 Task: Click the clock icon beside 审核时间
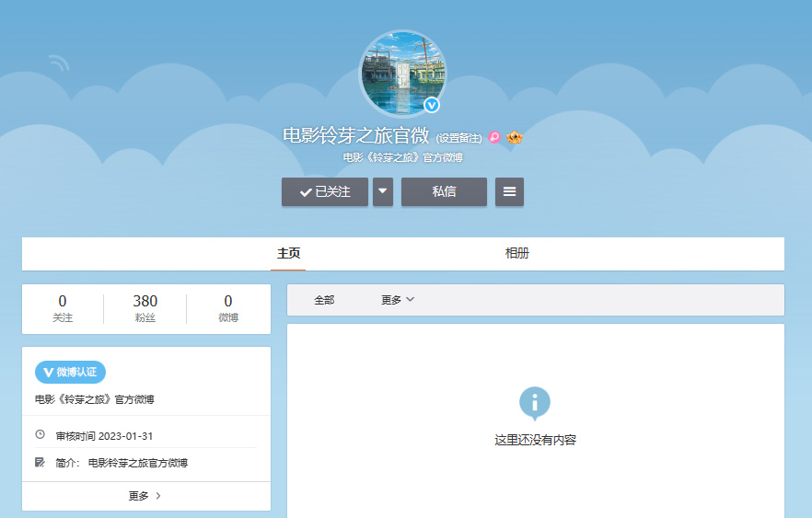coord(40,434)
